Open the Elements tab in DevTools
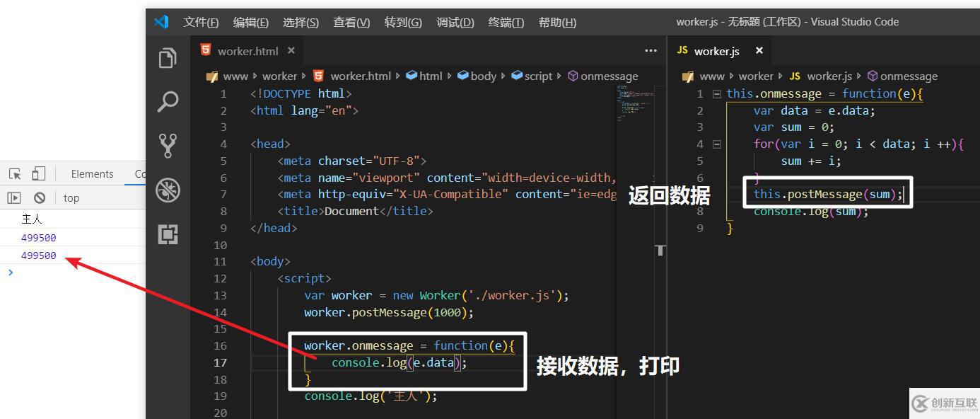Viewport: 980px width, 419px height. click(x=92, y=174)
